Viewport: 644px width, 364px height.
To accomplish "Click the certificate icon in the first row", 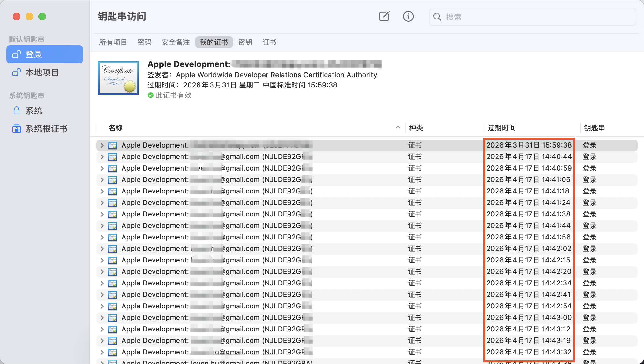I will (112, 146).
